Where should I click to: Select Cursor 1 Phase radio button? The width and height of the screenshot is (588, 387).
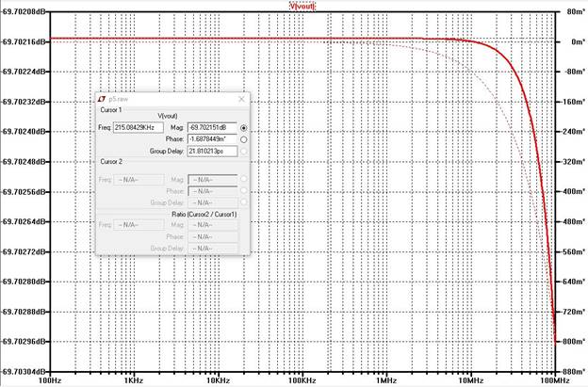coord(244,139)
